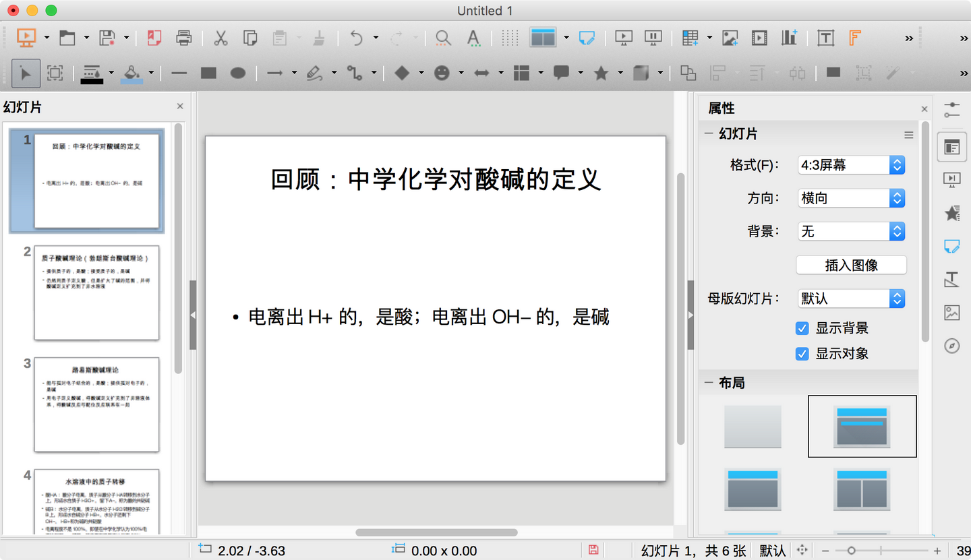Select the Line drawing tool
The height and width of the screenshot is (560, 971).
(x=179, y=73)
